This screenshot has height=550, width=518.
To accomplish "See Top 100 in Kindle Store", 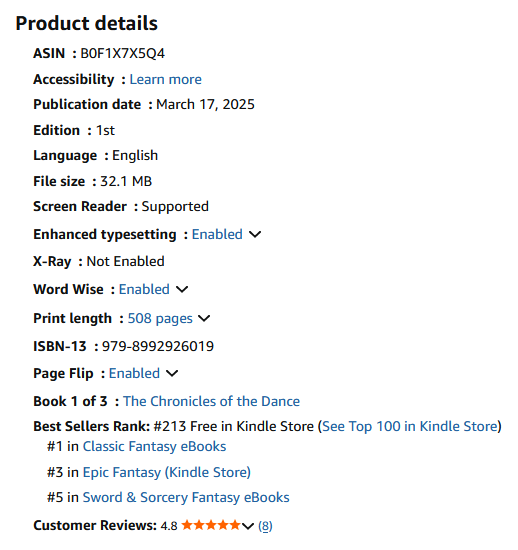I will [x=410, y=426].
